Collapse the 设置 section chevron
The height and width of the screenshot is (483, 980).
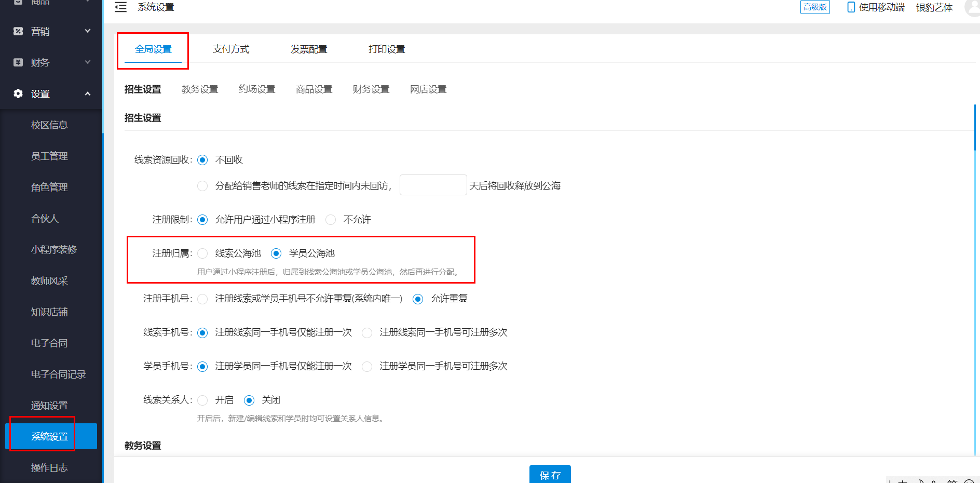(x=87, y=93)
